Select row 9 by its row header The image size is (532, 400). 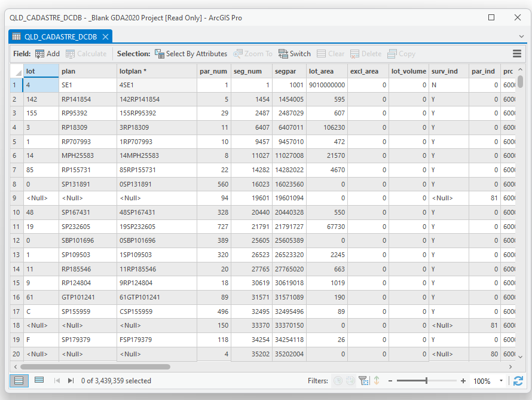pos(17,198)
